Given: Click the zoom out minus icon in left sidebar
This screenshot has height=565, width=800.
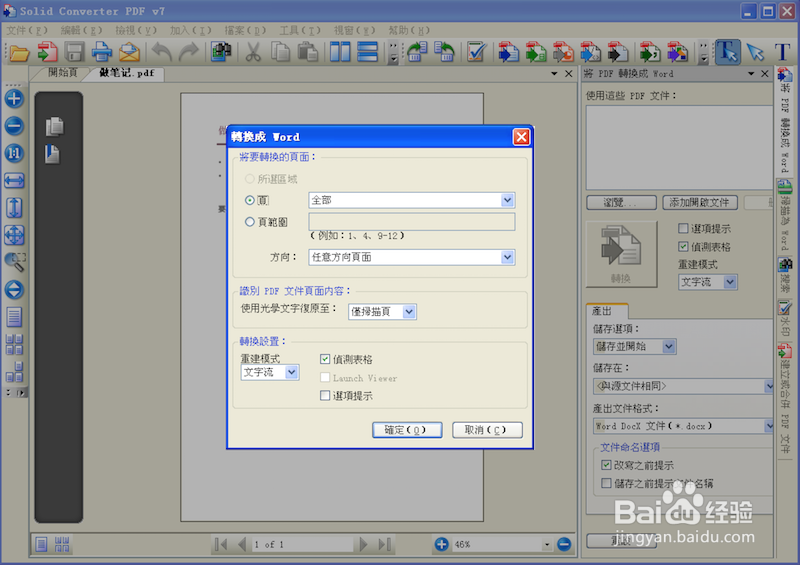Looking at the screenshot, I should [14, 126].
